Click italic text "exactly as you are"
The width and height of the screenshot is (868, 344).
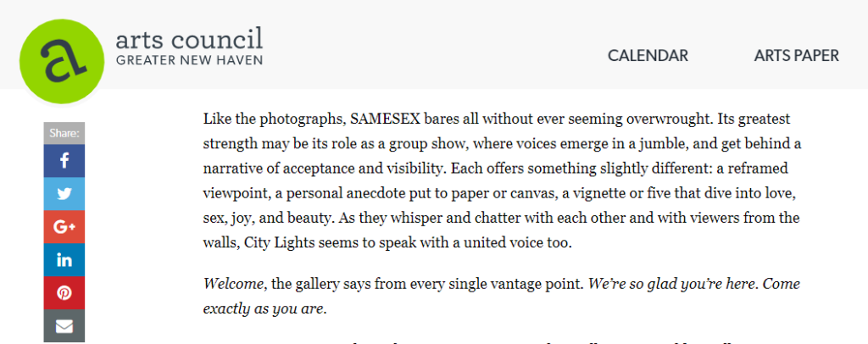point(264,310)
